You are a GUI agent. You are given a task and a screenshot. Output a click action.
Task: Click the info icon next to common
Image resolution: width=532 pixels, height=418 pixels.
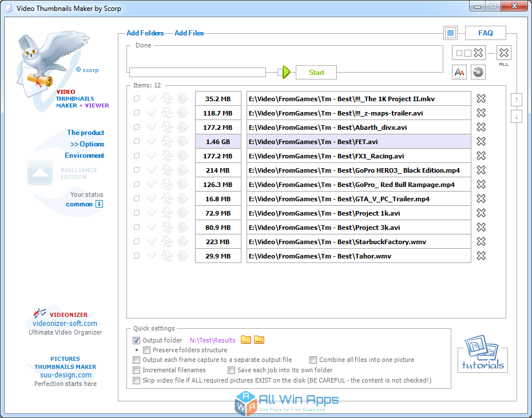[99, 204]
